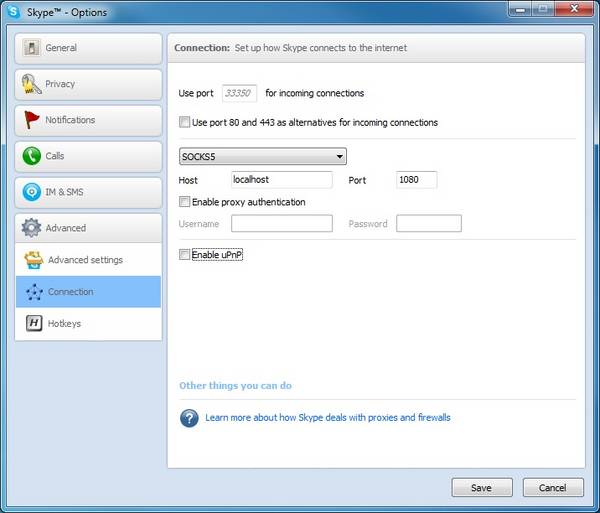Toggle the Enable uPnP checkbox
Screen dimensions: 600x513
click(x=184, y=254)
